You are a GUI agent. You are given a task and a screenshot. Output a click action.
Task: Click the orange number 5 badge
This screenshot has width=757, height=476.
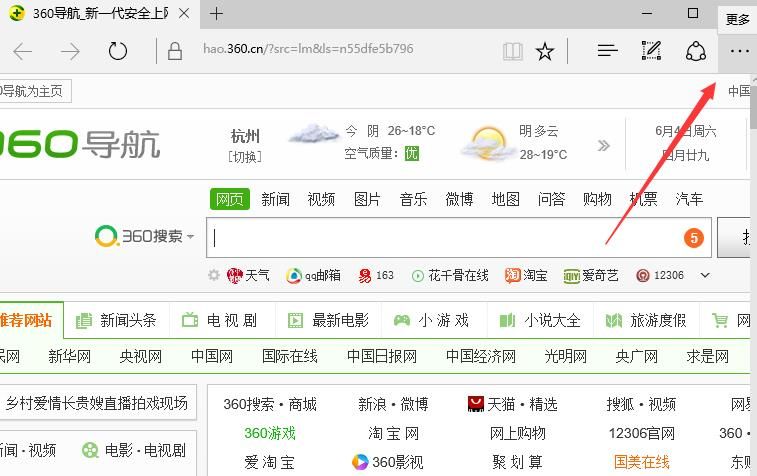point(694,238)
